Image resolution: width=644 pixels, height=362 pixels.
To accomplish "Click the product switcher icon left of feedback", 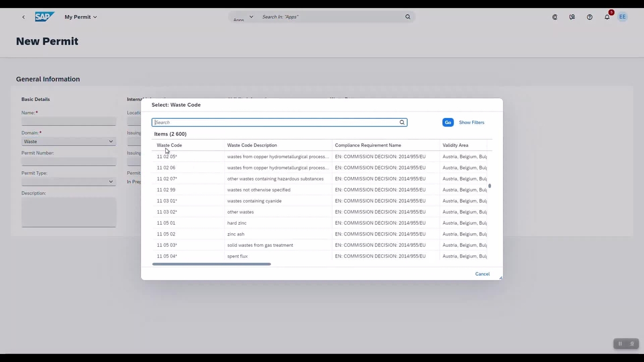I will [x=554, y=17].
